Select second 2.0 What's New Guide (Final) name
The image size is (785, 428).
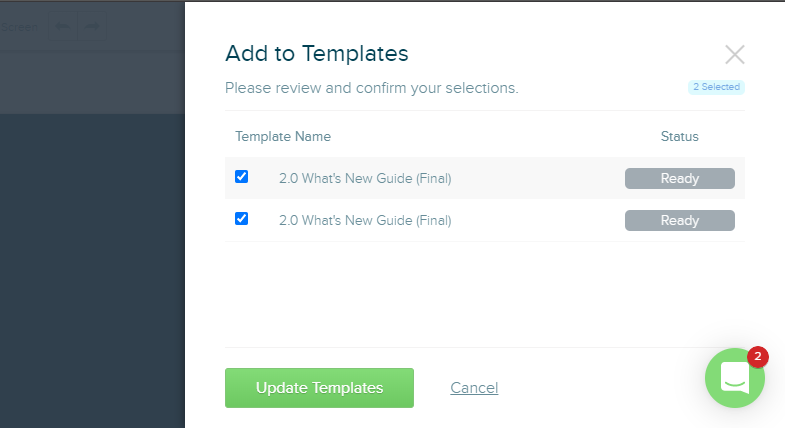(x=365, y=220)
